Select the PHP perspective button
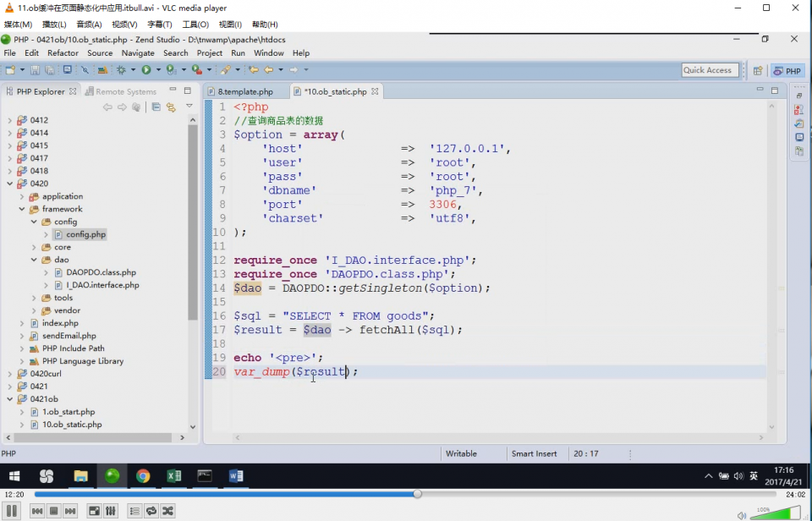 (787, 71)
